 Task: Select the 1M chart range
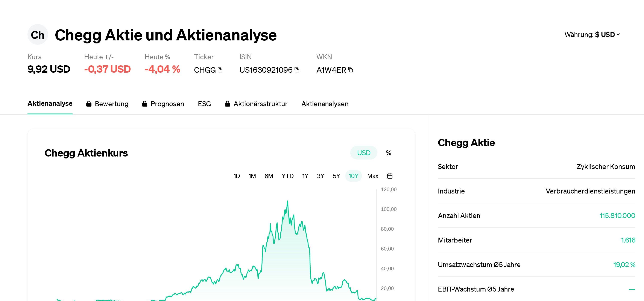(x=252, y=176)
